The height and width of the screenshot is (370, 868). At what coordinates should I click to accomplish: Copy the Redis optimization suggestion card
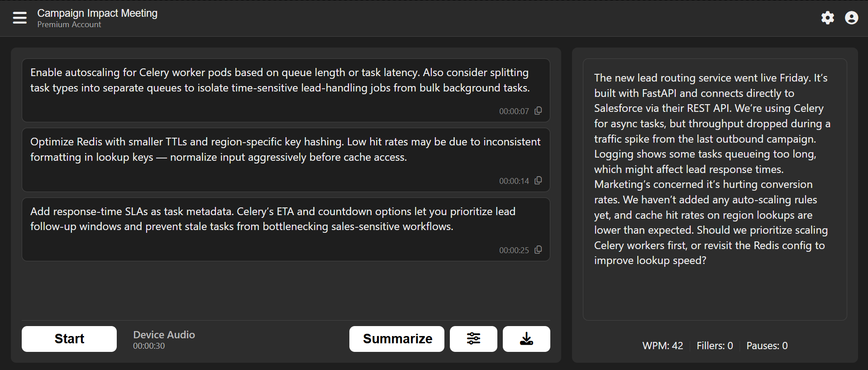pyautogui.click(x=538, y=181)
